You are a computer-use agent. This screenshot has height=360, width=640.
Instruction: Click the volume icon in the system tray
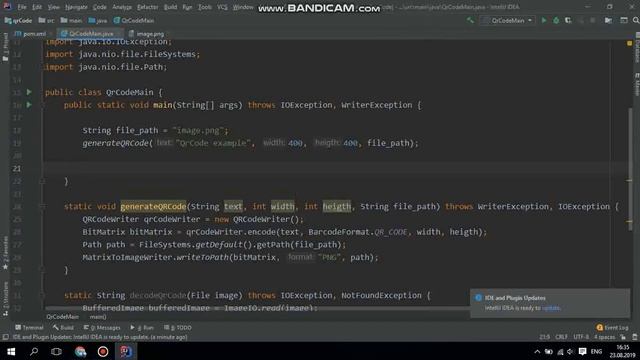pos(571,351)
